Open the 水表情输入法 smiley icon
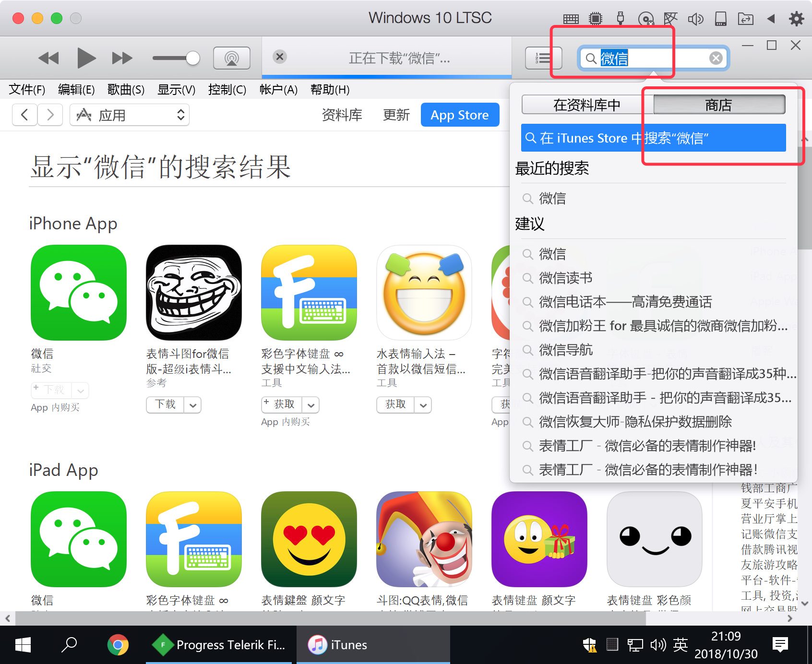This screenshot has height=664, width=812. [x=424, y=293]
